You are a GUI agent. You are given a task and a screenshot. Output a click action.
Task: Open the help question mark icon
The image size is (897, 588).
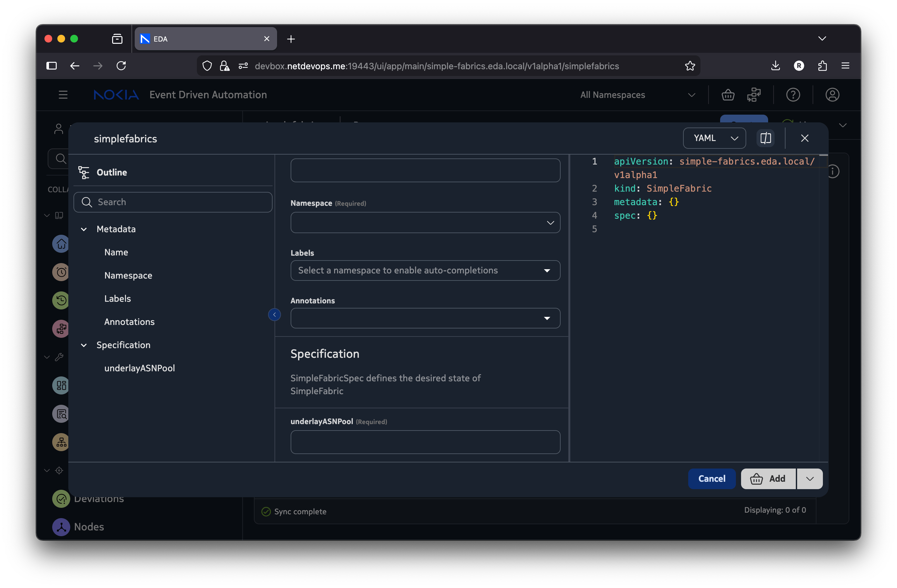[x=793, y=95]
